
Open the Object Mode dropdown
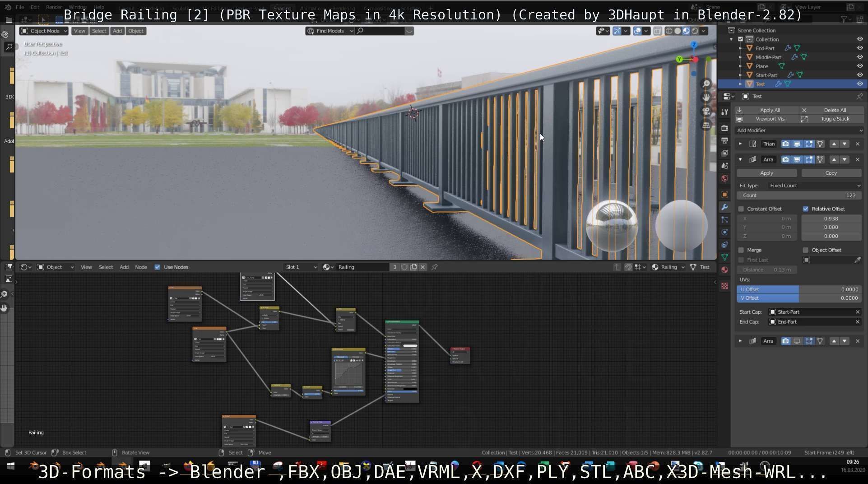coord(44,31)
